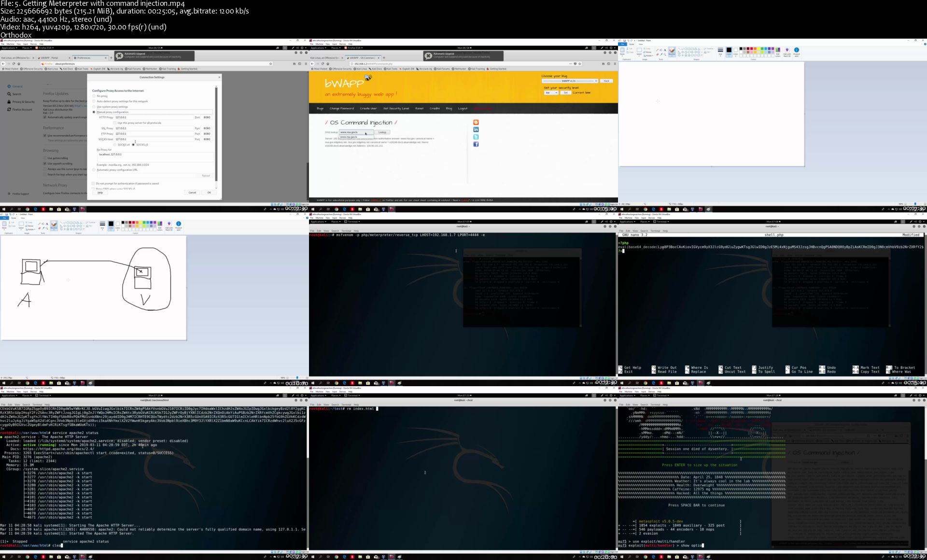Click the Blogger icon on the bWAPP page
The height and width of the screenshot is (560, 927).
click(476, 123)
